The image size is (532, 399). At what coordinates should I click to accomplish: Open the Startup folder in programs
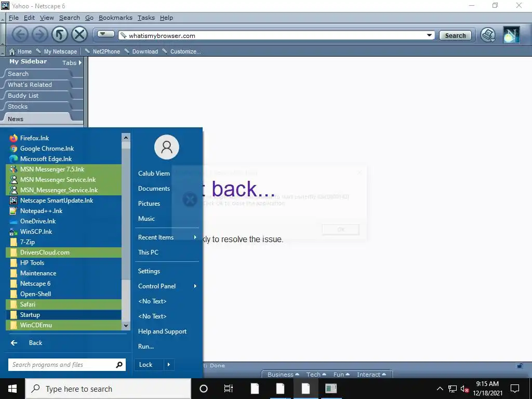tap(63, 315)
